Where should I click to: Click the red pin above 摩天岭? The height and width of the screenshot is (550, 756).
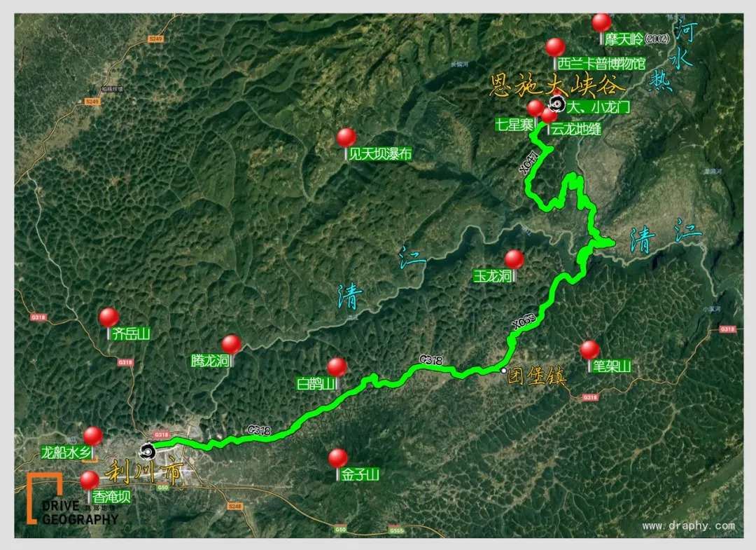coord(601,22)
